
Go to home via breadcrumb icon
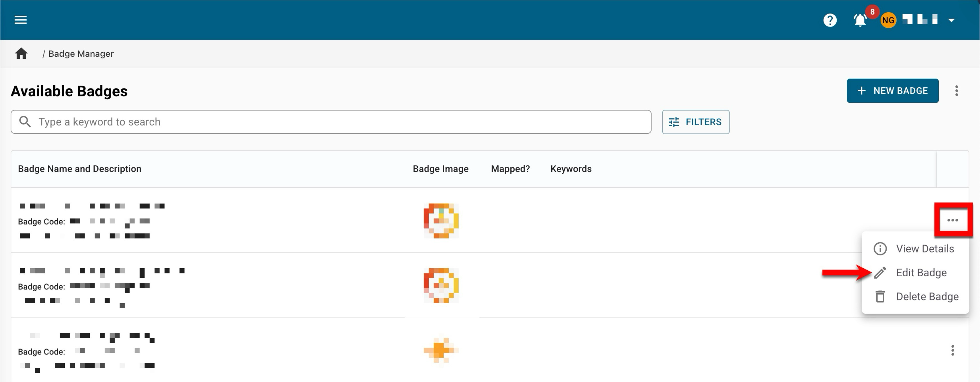(x=21, y=54)
